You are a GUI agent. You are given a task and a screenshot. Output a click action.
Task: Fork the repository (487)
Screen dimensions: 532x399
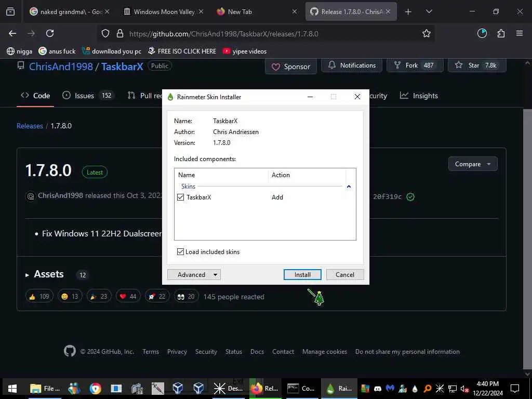point(415,65)
